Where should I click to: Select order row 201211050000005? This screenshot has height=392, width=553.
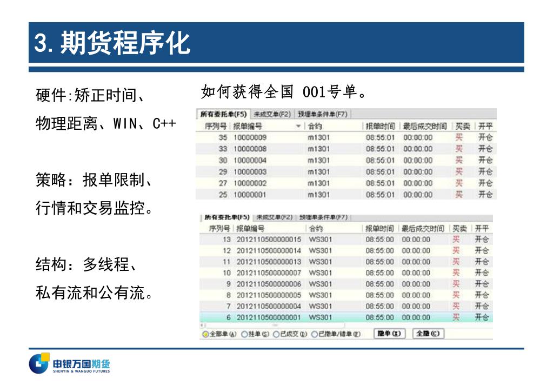tap(346, 295)
